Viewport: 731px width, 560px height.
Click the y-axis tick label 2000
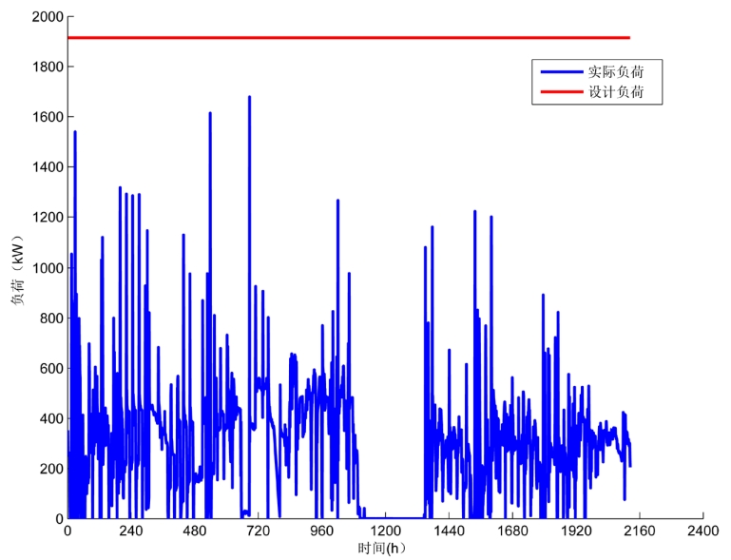click(x=47, y=17)
